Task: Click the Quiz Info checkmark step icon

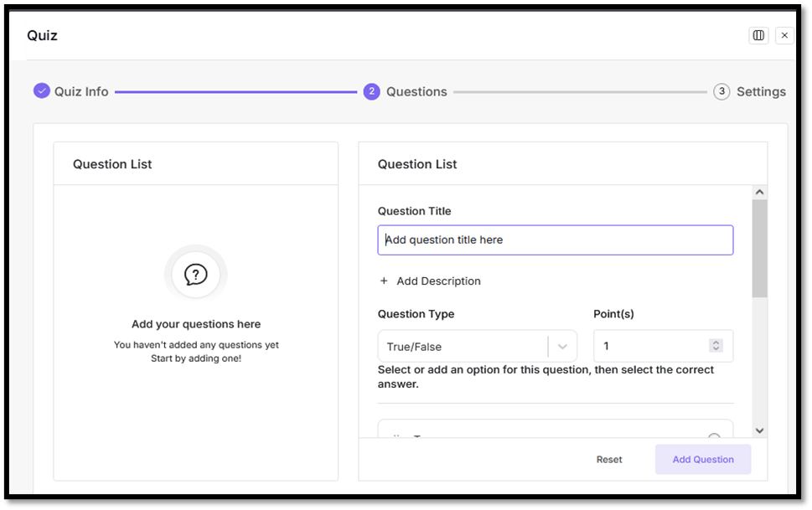Action: (x=42, y=91)
